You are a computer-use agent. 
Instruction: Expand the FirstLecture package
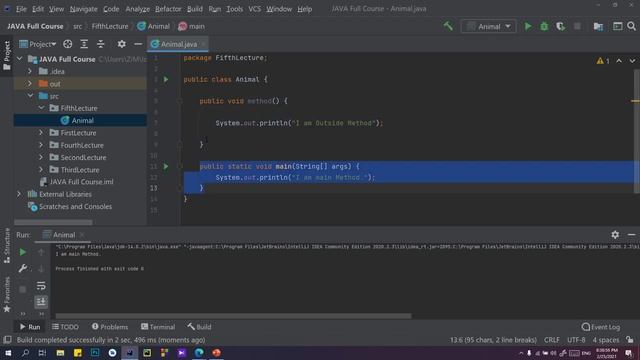[x=41, y=132]
